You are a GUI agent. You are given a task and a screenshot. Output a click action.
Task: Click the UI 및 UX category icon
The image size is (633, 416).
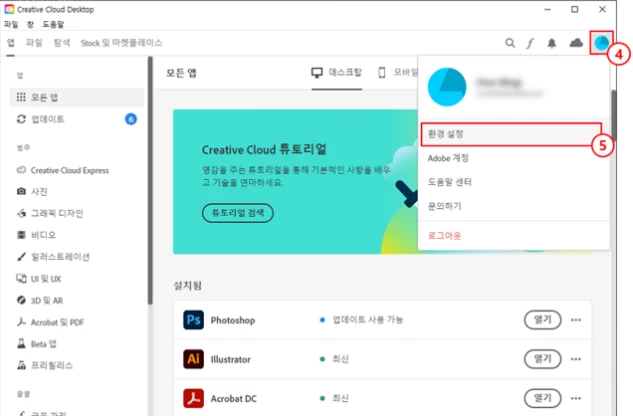21,278
